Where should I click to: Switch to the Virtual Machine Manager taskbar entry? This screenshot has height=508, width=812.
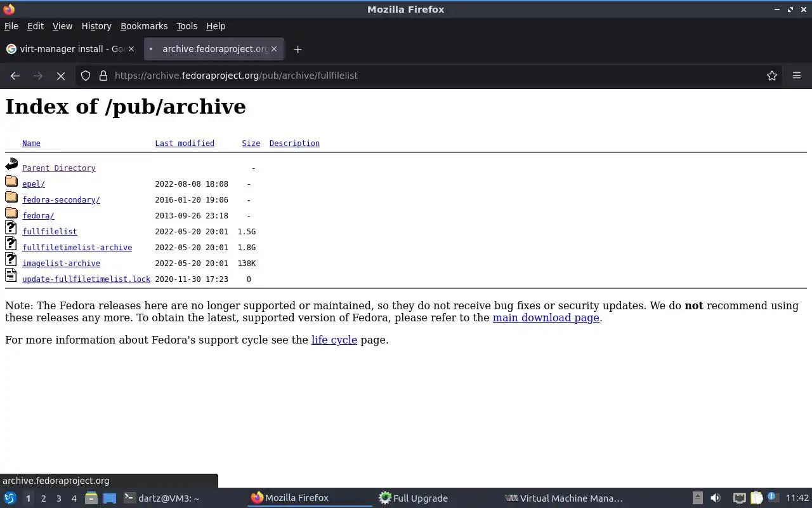[563, 498]
